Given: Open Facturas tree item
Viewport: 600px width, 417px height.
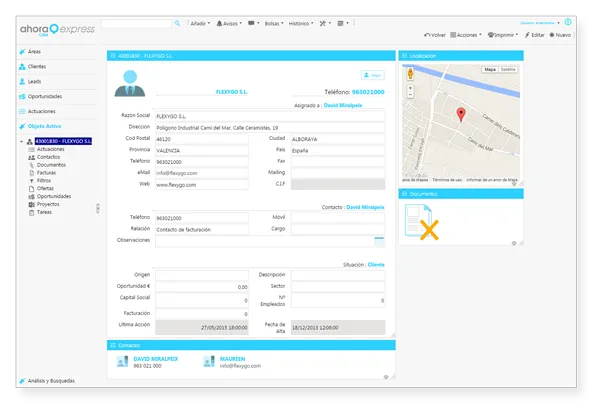Looking at the screenshot, I should 46,173.
